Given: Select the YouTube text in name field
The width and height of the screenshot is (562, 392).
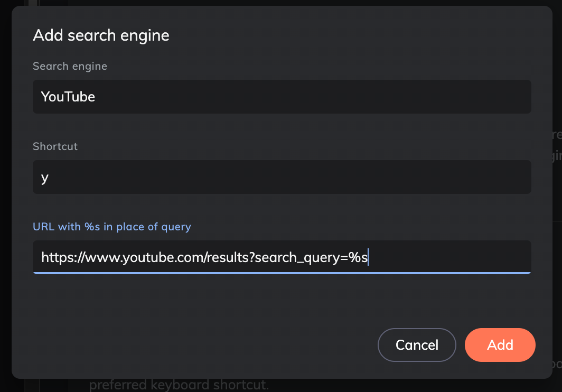Looking at the screenshot, I should click(x=68, y=97).
